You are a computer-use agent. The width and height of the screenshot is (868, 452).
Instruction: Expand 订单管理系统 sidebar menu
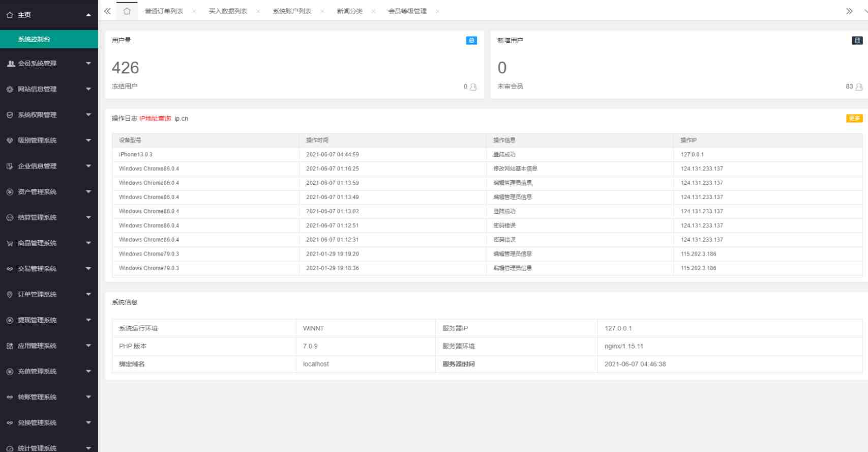tap(49, 295)
